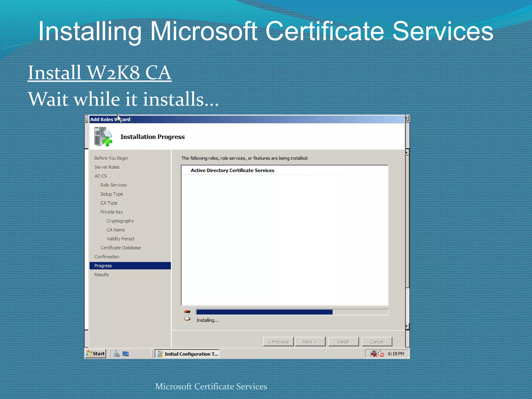Open Server Manager quick launch icon
This screenshot has height=399, width=532.
[116, 354]
